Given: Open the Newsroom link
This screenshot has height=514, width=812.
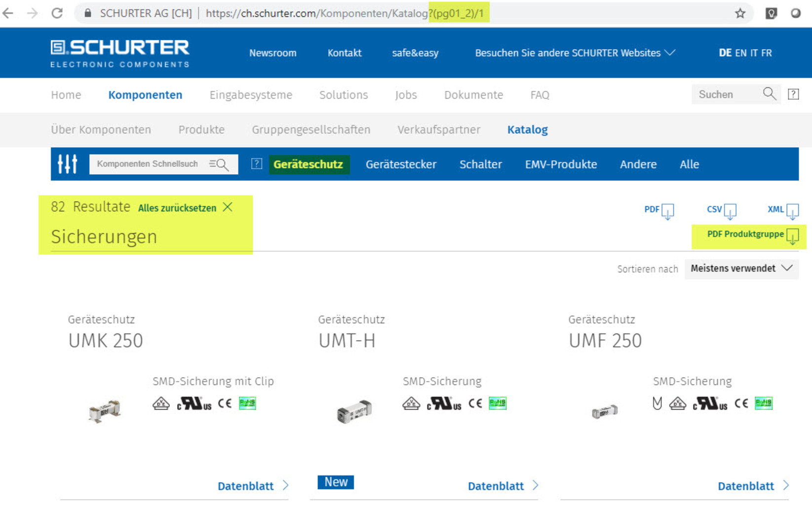Looking at the screenshot, I should (x=272, y=53).
